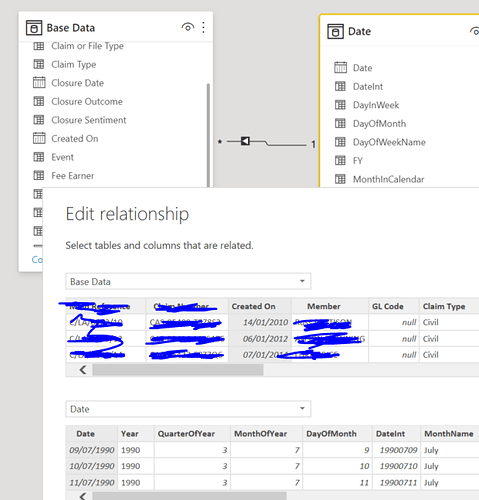This screenshot has width=479, height=500.
Task: Click the 19900709 DateInt cell
Action: coord(396,450)
